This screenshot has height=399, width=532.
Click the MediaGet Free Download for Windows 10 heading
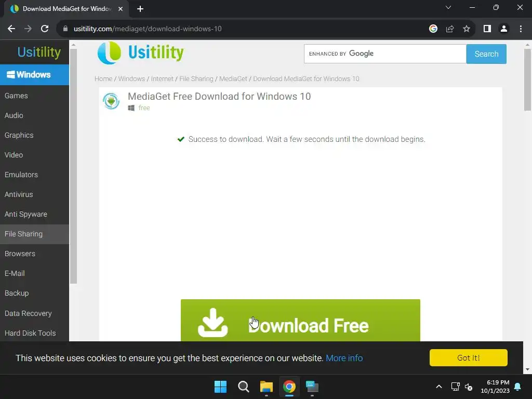[x=219, y=96]
